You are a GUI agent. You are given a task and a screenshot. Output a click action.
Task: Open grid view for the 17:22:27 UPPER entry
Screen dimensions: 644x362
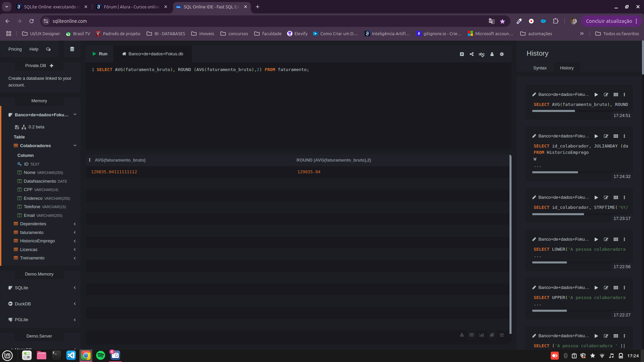click(x=616, y=288)
